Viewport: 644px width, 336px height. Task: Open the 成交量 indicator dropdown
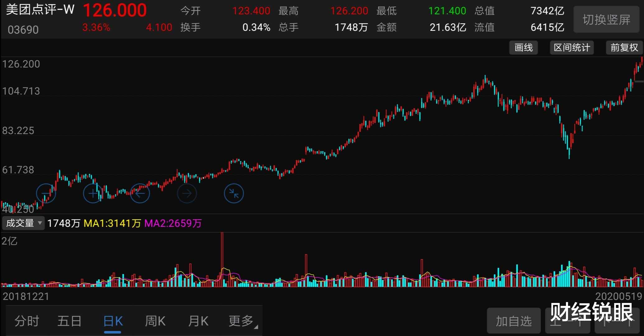tap(20, 223)
